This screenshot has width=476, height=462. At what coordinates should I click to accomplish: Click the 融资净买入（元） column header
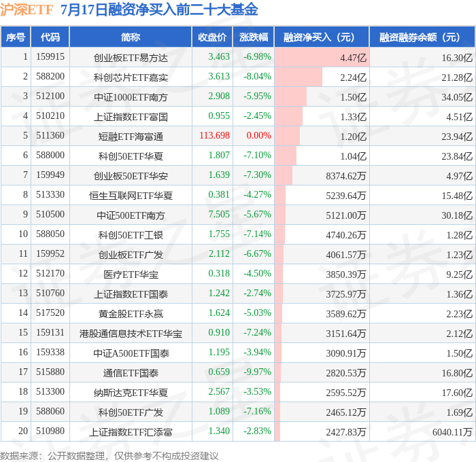click(322, 37)
